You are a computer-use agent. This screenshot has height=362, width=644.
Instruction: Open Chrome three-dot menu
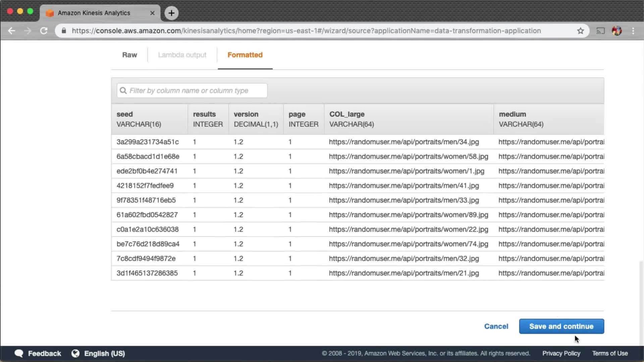[x=633, y=31]
